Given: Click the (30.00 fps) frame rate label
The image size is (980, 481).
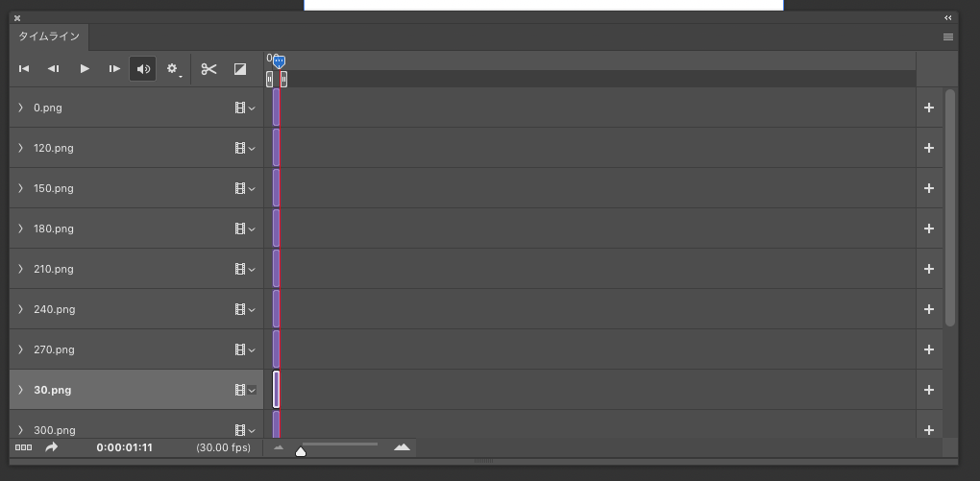Looking at the screenshot, I should pyautogui.click(x=223, y=447).
